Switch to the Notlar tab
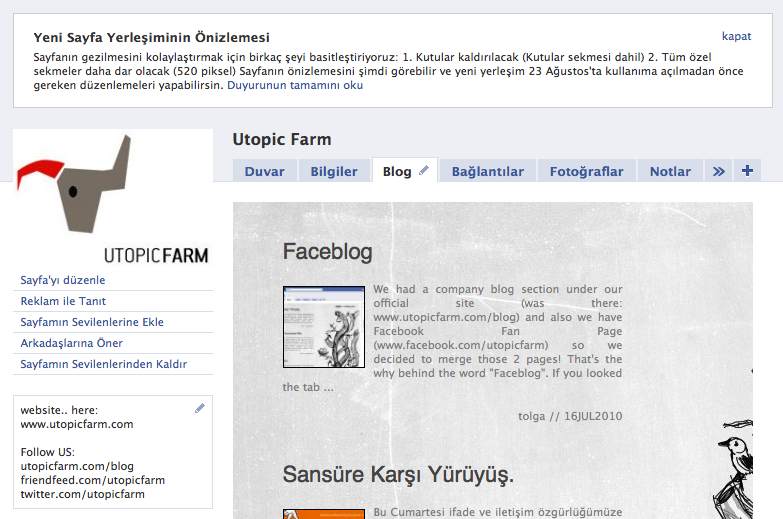The width and height of the screenshot is (783, 519). [x=670, y=171]
